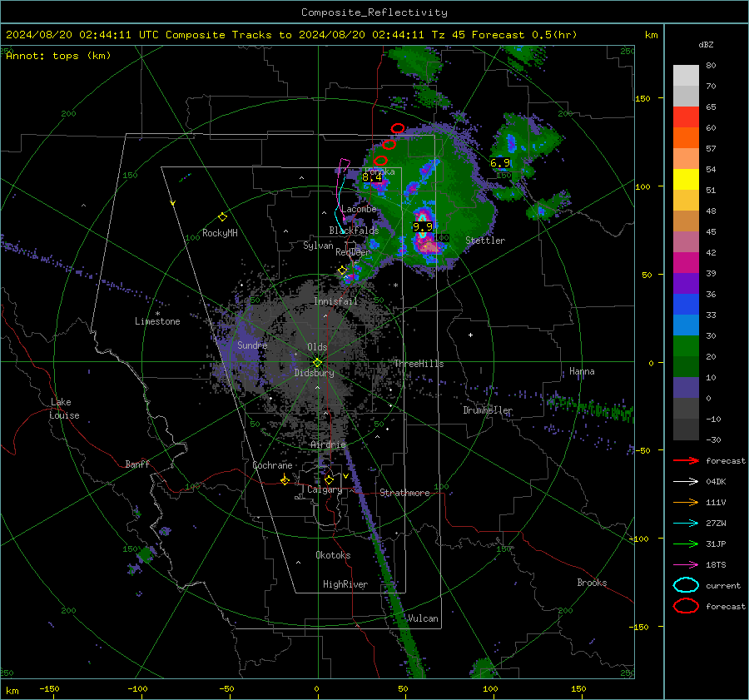Select the orange 111V arrow legend icon
Screen dimensions: 749x700
point(686,502)
